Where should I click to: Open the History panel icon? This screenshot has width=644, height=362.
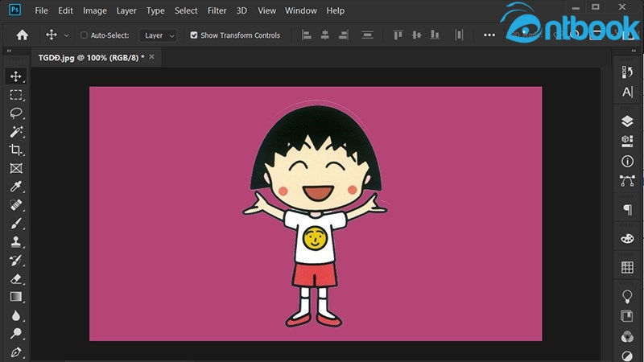point(627,72)
